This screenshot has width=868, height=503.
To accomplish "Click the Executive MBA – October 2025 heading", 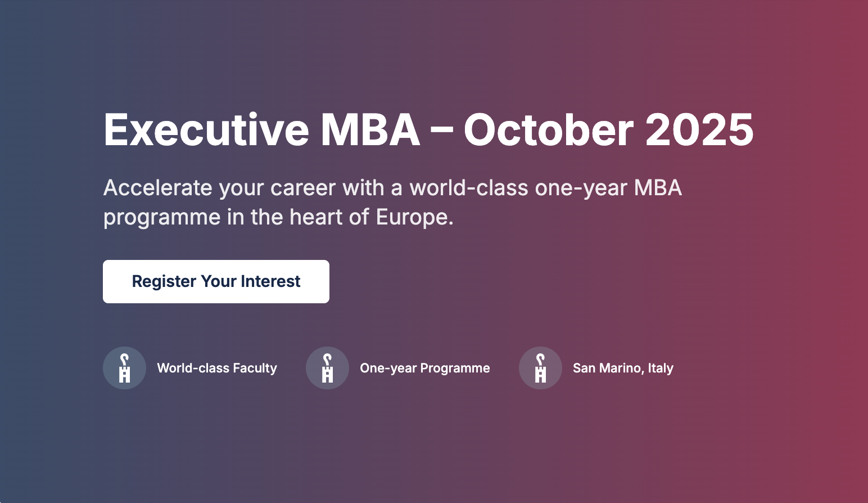I will (x=428, y=130).
